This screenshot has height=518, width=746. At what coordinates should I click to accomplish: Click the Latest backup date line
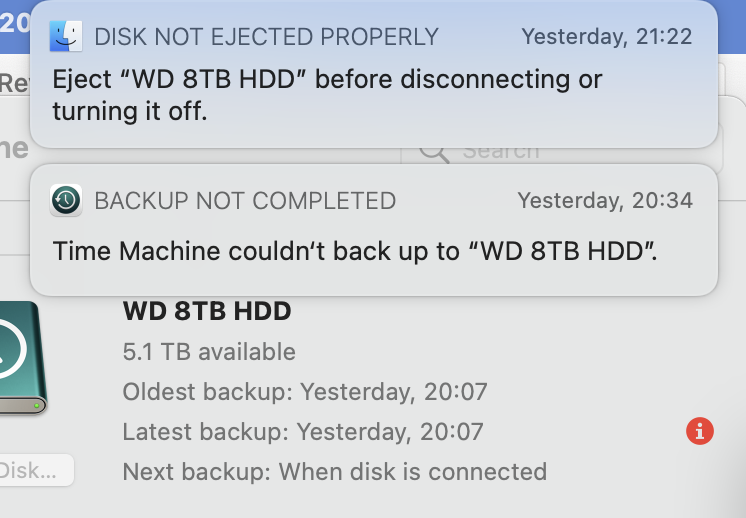click(x=303, y=431)
